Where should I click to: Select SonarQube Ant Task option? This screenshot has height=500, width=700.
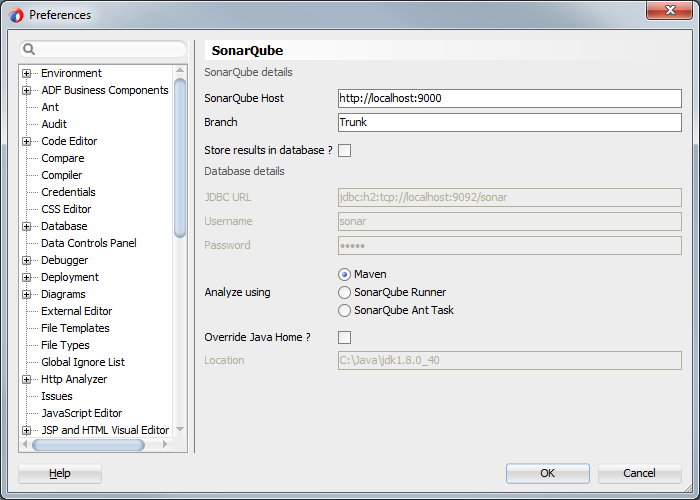(345, 310)
